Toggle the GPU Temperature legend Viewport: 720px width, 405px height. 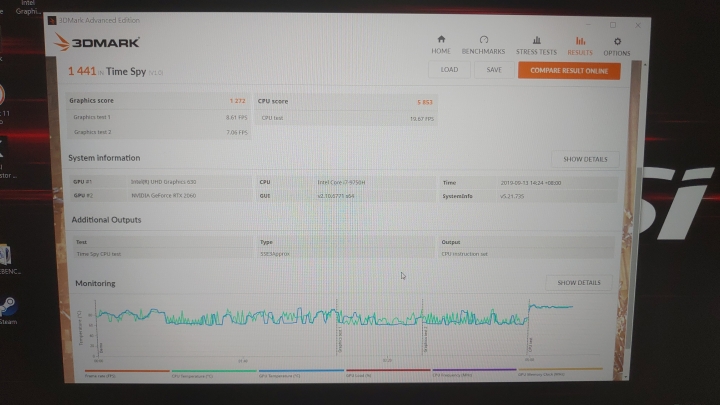(x=301, y=373)
